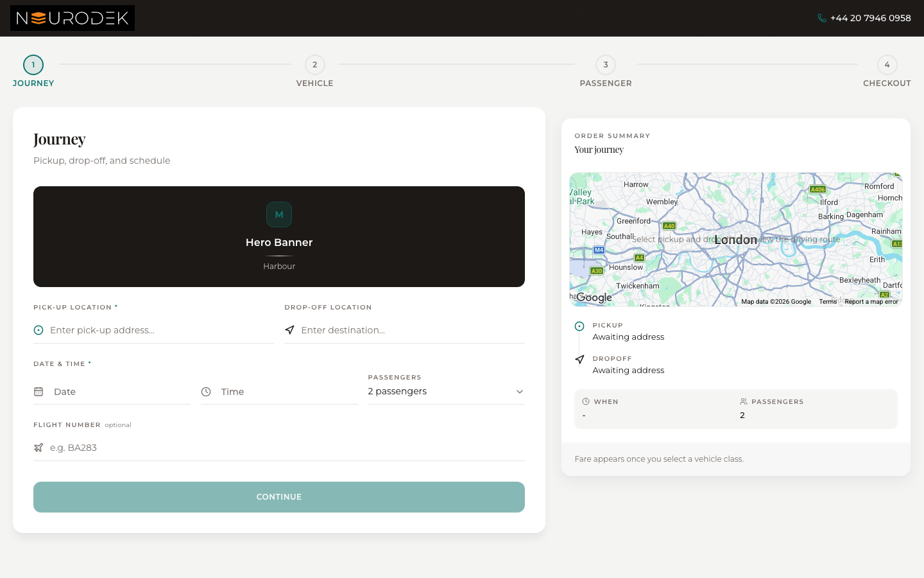Click the Dropoff arrow icon in summary
This screenshot has height=578, width=924.
579,360
